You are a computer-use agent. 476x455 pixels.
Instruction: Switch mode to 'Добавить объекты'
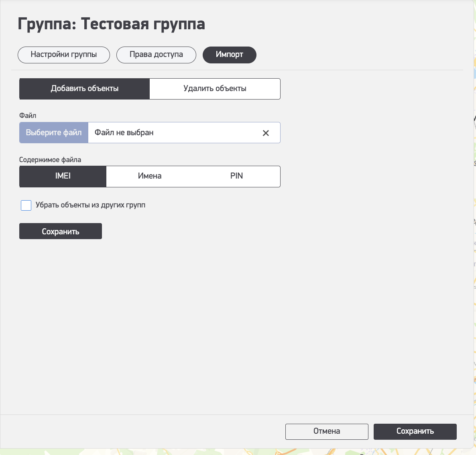pos(85,89)
